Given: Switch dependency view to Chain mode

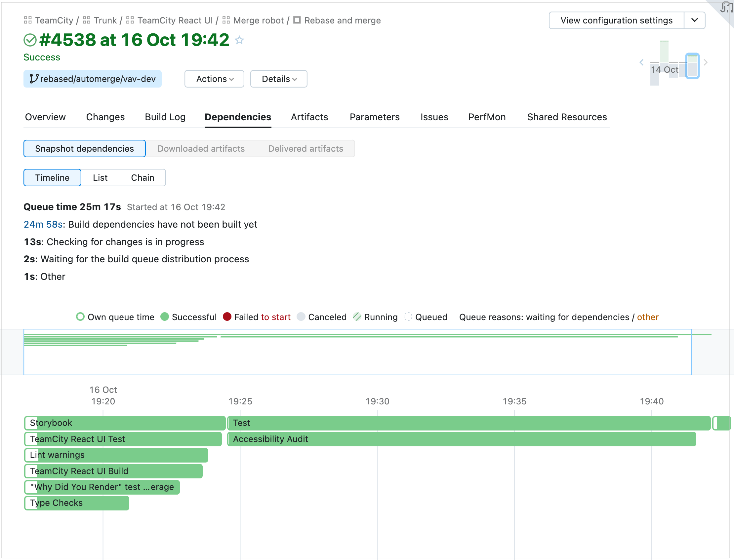Looking at the screenshot, I should 143,178.
